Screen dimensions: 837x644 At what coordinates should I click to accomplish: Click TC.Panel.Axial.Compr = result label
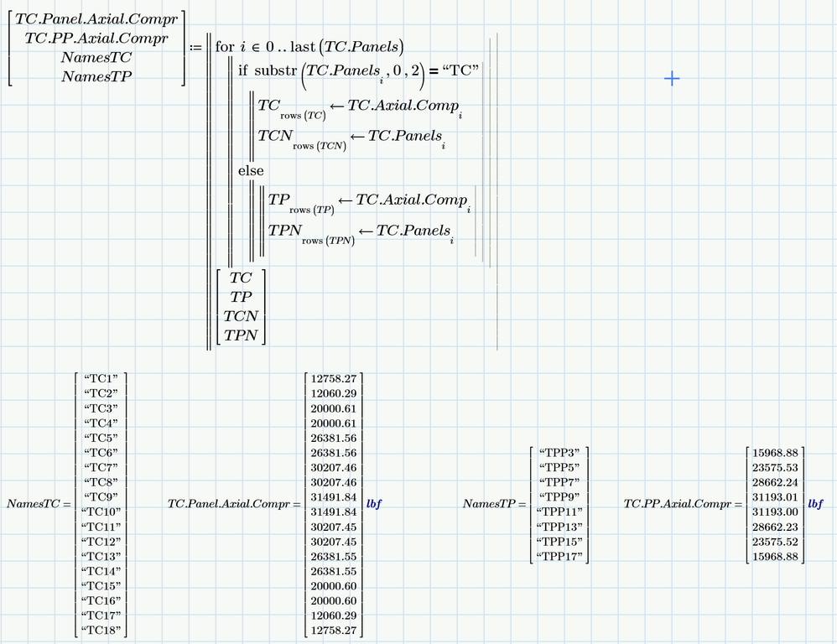click(234, 504)
